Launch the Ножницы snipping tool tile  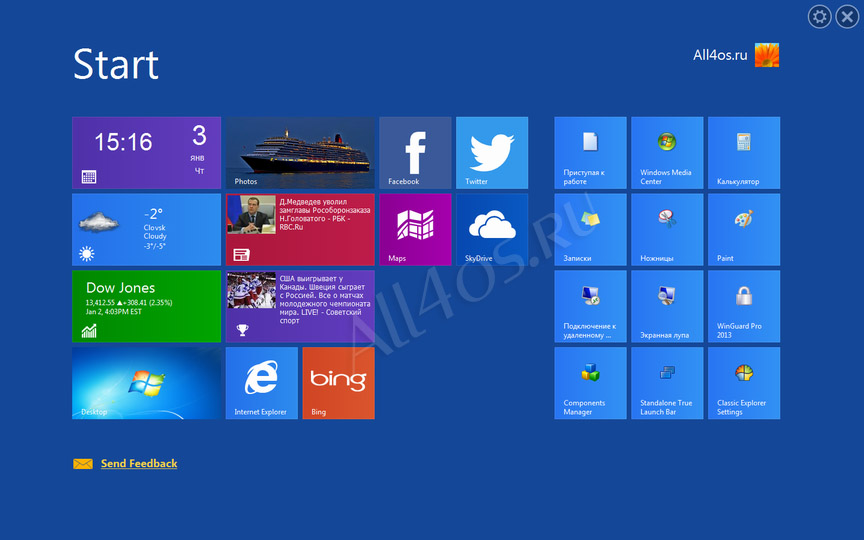(x=667, y=229)
